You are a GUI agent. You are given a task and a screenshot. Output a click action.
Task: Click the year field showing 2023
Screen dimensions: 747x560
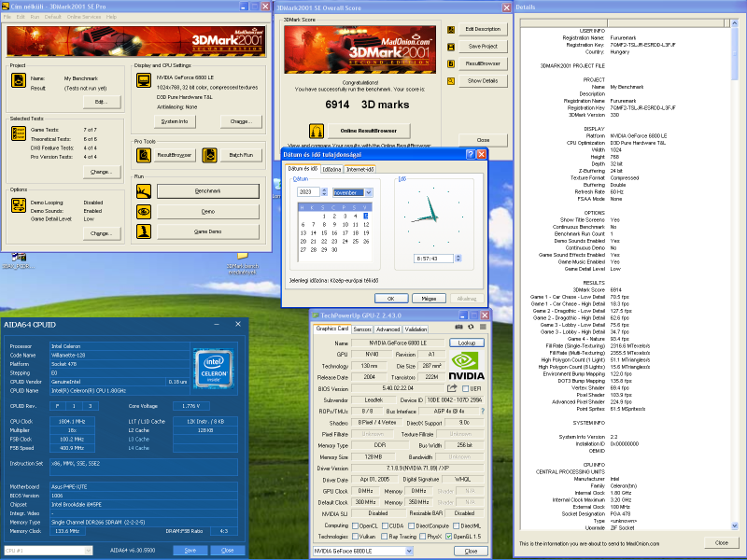coord(309,192)
